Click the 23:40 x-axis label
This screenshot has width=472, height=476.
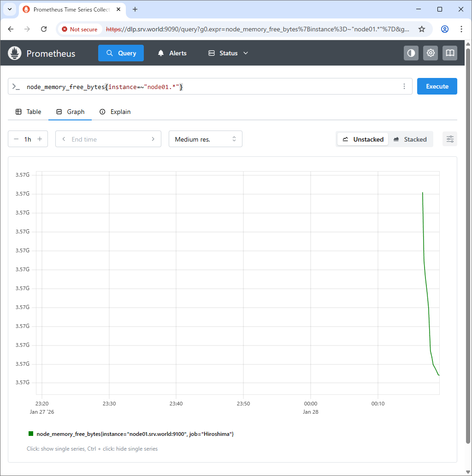(x=176, y=404)
